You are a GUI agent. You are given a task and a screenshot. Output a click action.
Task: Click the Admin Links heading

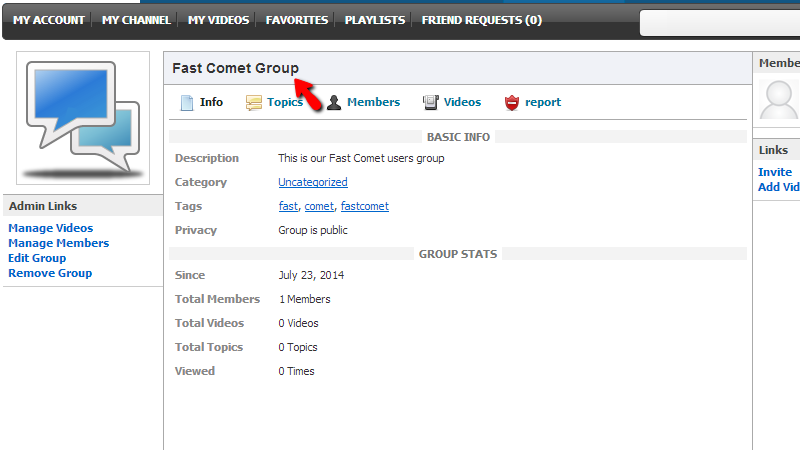[x=43, y=206]
